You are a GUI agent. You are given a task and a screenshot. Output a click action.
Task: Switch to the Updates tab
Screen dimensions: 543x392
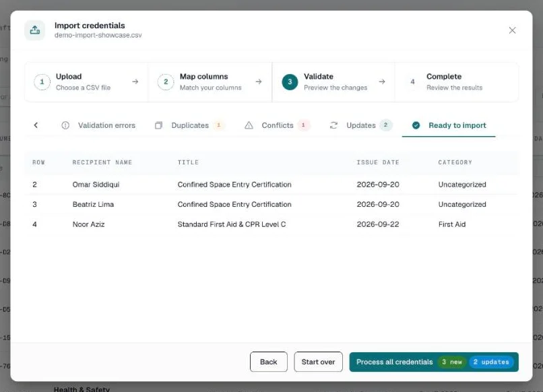click(360, 125)
